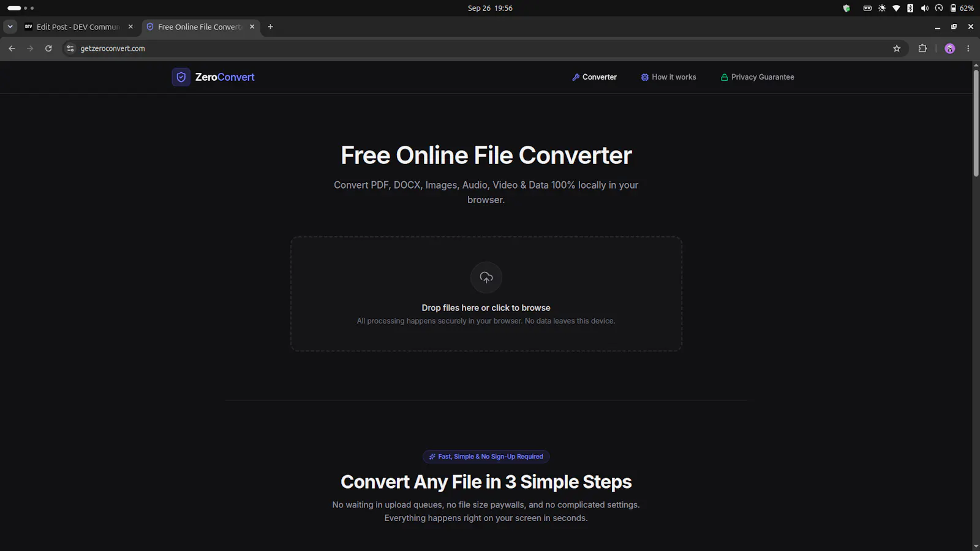Open the browser three-dot menu
Viewport: 980px width, 551px height.
(968, 48)
